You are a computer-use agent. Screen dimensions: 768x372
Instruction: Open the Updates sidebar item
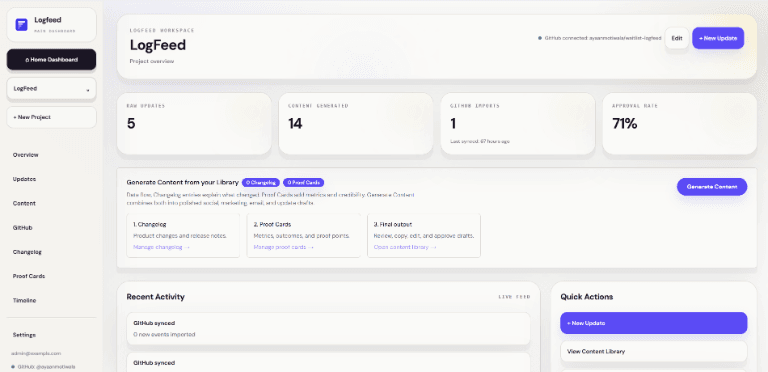tap(24, 179)
